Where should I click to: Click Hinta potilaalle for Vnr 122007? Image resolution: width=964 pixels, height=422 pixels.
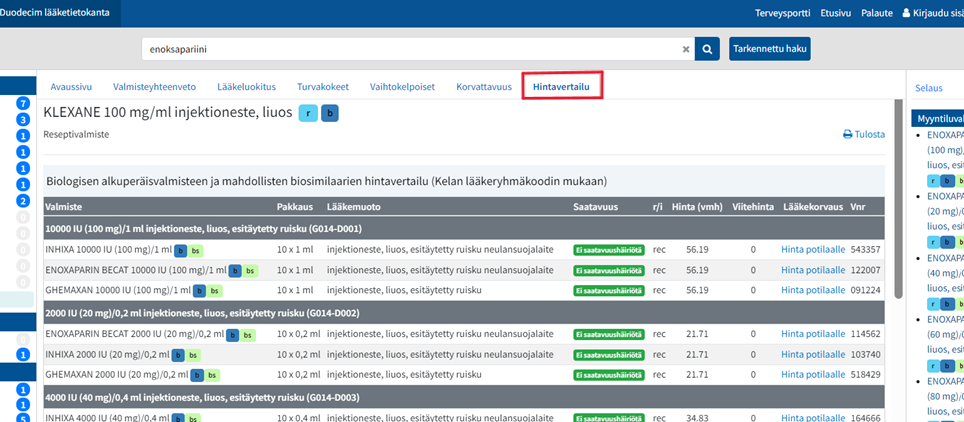[813, 270]
